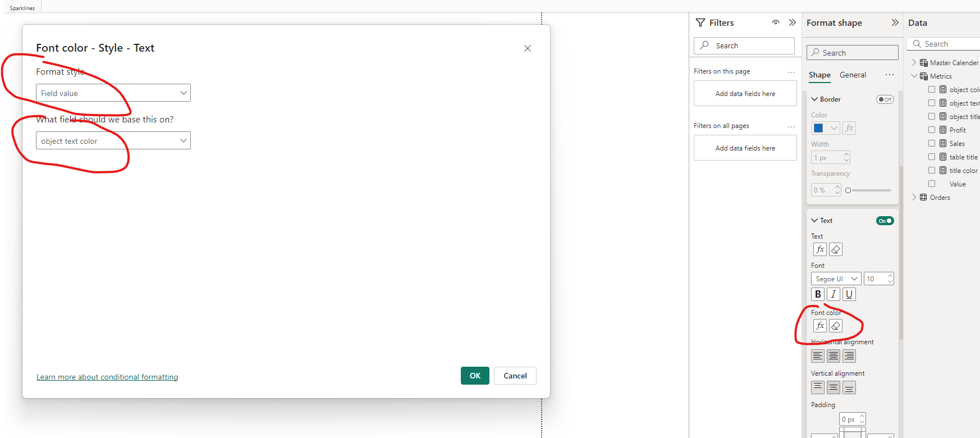Open Filters on this page options
This screenshot has height=438, width=980.
point(791,72)
